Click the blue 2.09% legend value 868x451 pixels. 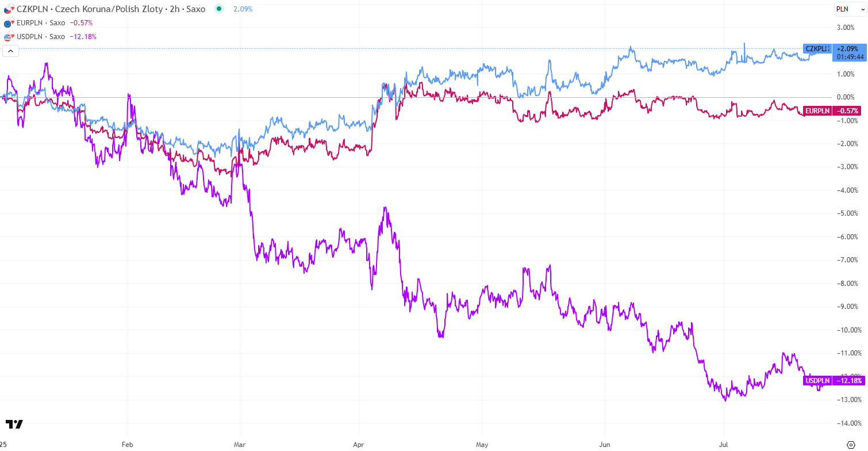pos(243,9)
